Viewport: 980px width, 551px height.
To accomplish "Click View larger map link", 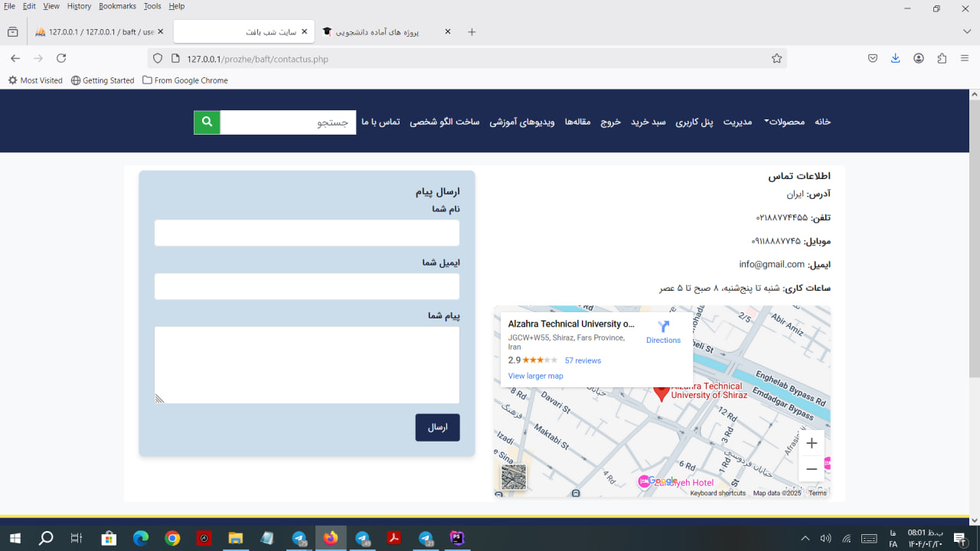I will [535, 376].
